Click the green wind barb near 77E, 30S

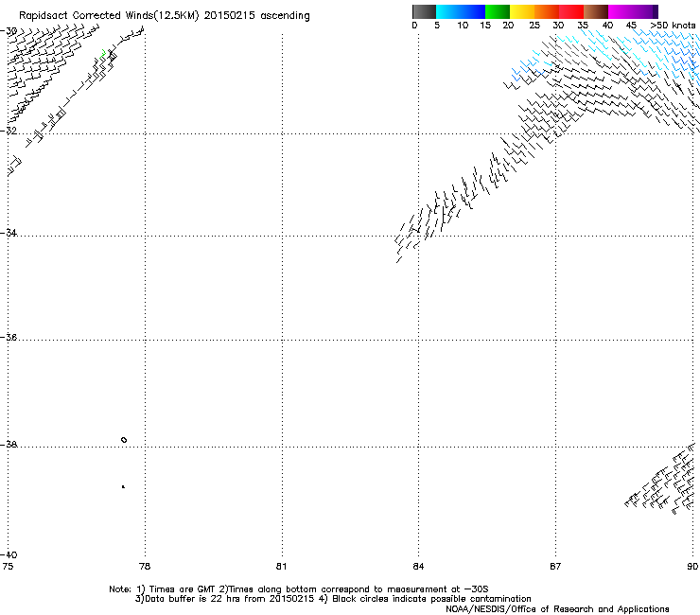pyautogui.click(x=103, y=54)
